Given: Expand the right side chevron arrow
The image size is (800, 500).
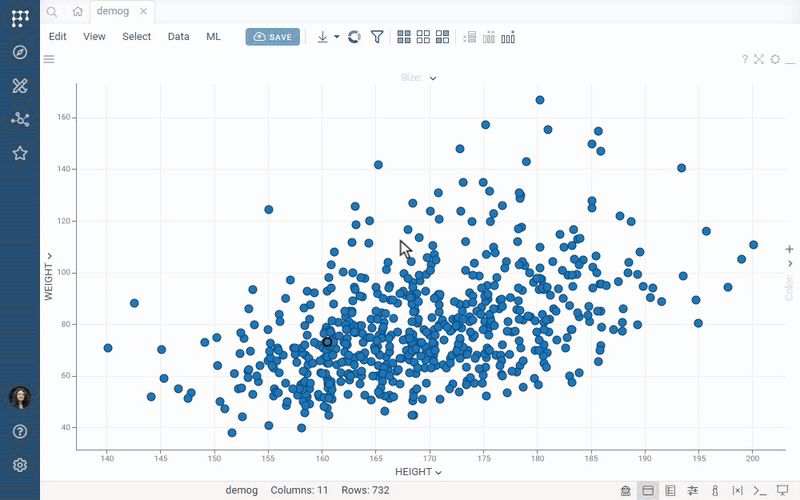Looking at the screenshot, I should 790,264.
